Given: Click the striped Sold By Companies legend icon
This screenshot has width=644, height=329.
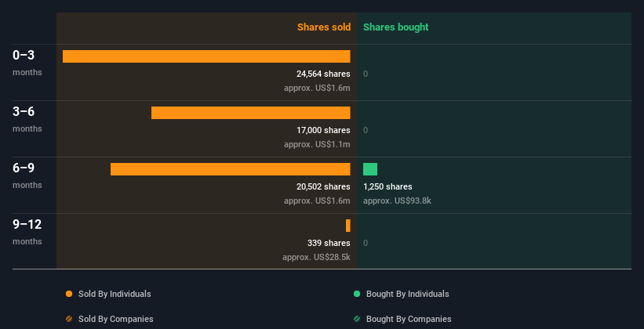Looking at the screenshot, I should pos(69,319).
